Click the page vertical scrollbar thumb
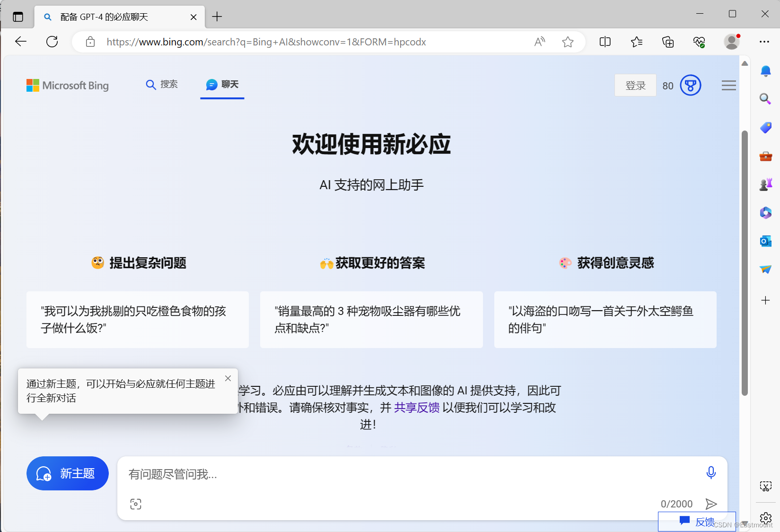Screen dimensions: 780x532 click(x=745, y=263)
